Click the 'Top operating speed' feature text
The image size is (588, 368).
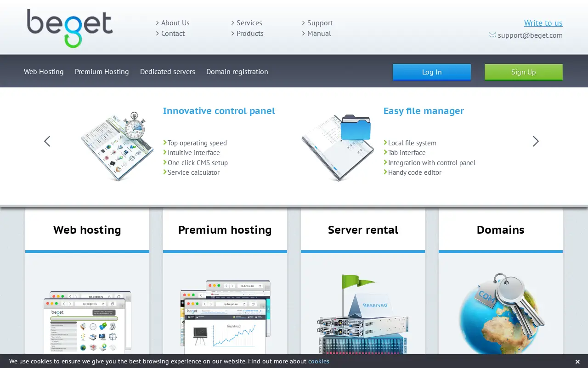click(x=197, y=143)
